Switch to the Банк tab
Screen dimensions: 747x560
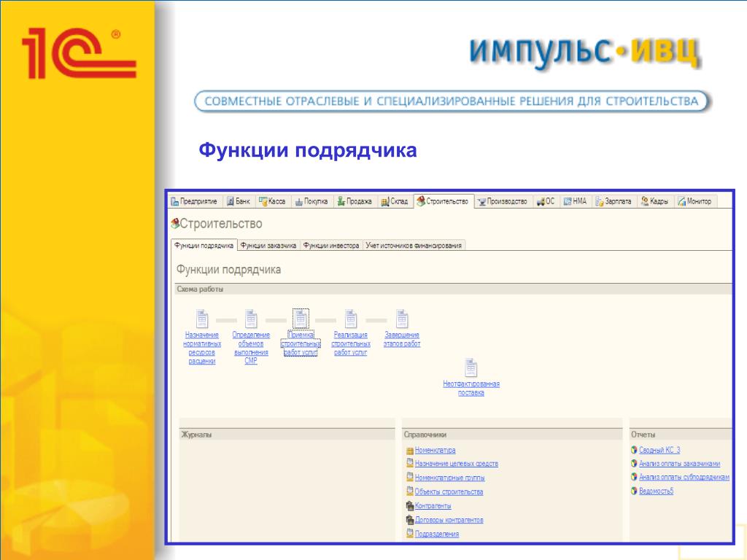coord(239,201)
